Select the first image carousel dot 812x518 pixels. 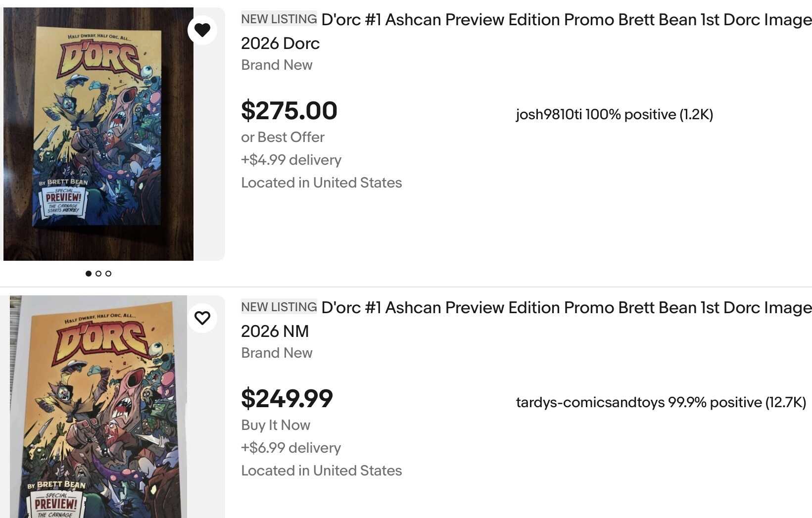89,274
